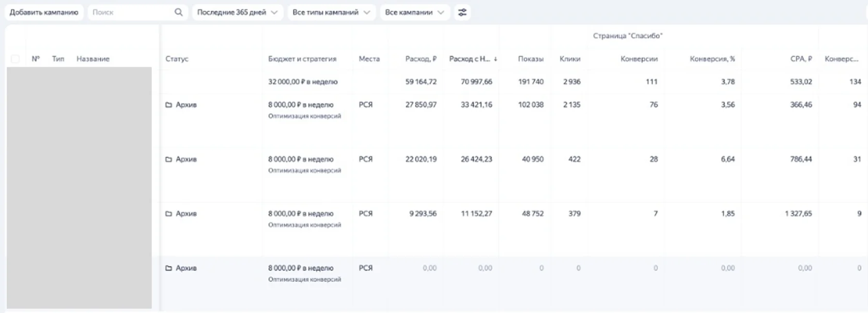868x313 pixels.
Task: Expand the Последние 365 дней date dropdown
Action: [x=237, y=12]
